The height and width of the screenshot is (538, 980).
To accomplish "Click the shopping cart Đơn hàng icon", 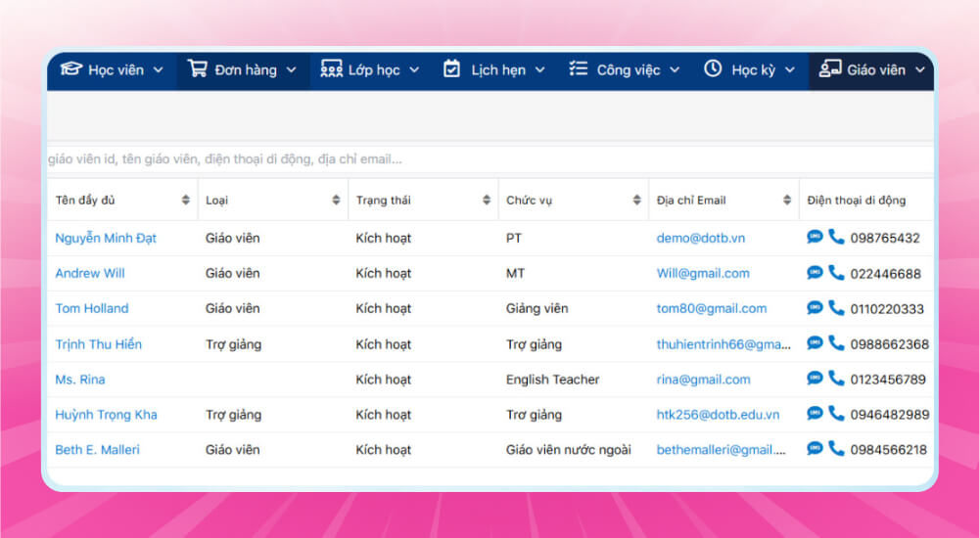I will click(x=198, y=68).
